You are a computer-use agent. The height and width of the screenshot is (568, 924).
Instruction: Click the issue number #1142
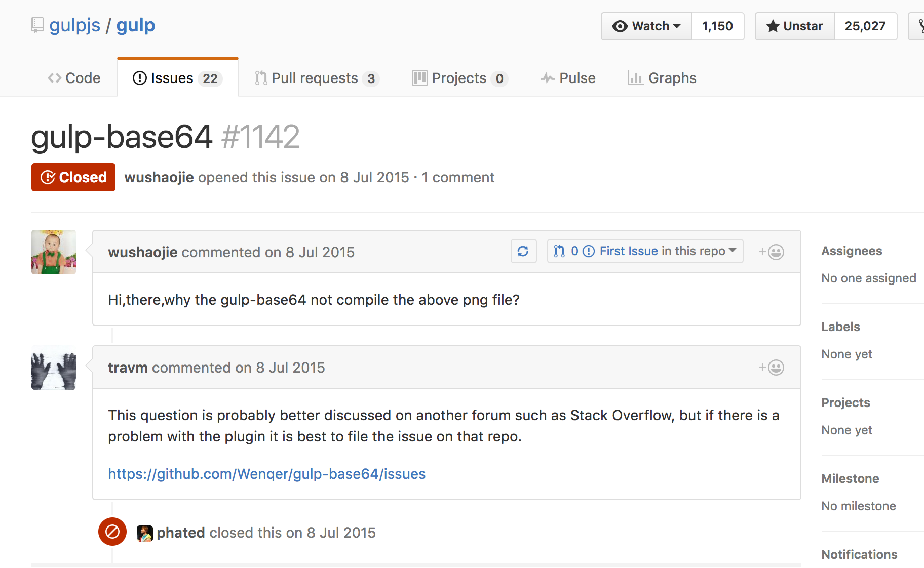[x=261, y=137]
